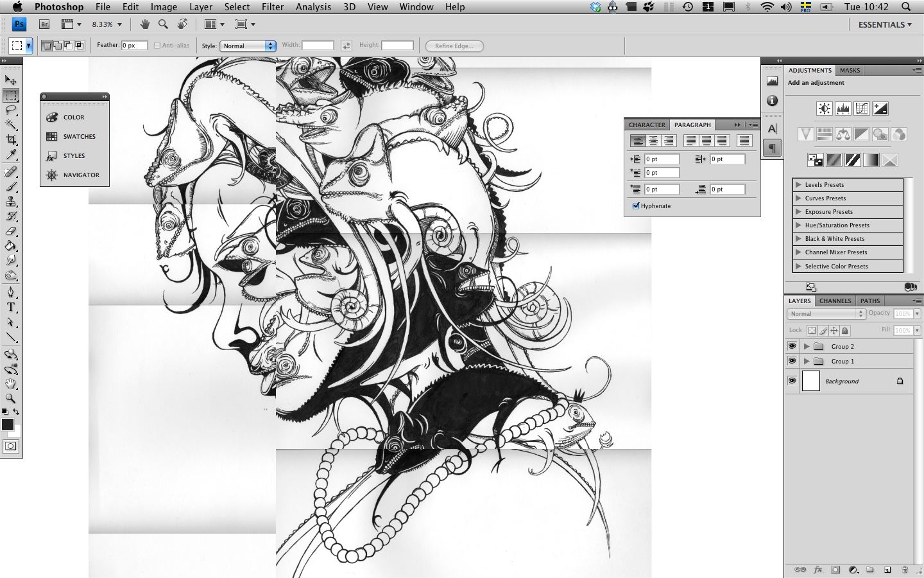Select the Paint Bucket tool

[11, 246]
